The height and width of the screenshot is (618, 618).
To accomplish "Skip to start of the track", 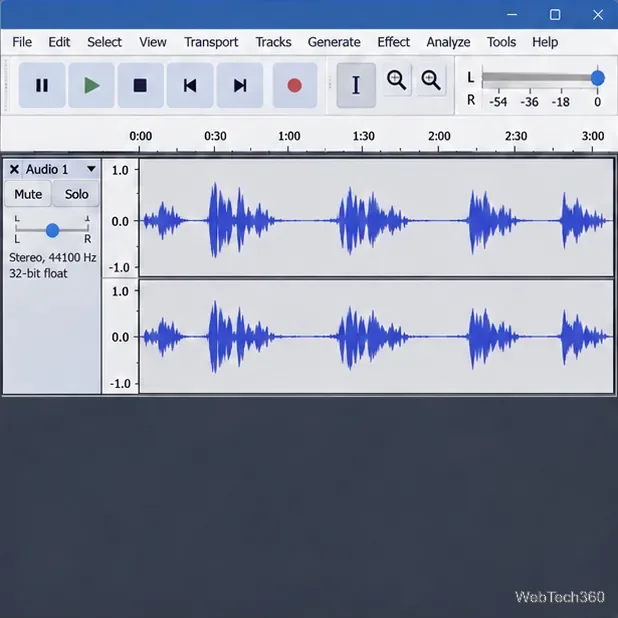I will pyautogui.click(x=190, y=85).
